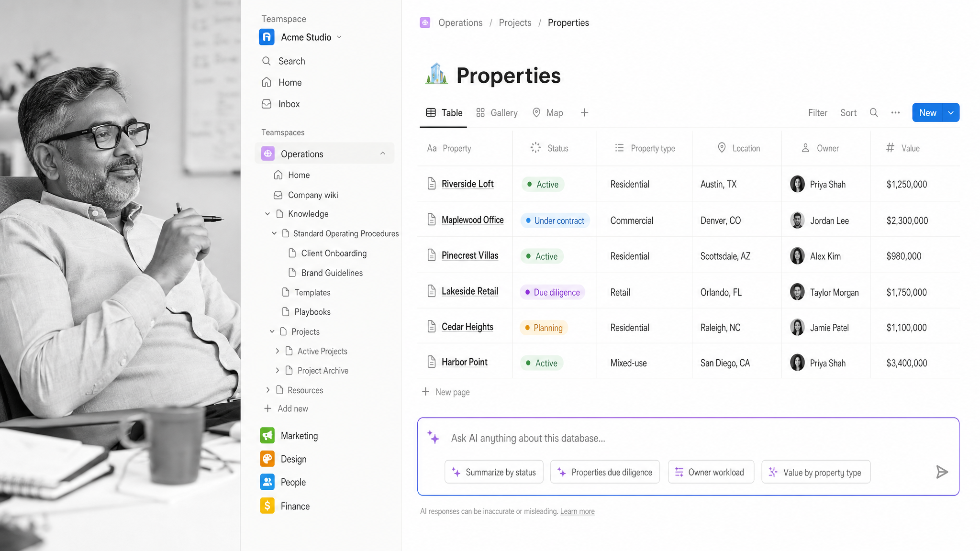The width and height of the screenshot is (980, 551).
Task: Click New page below the table
Action: pos(446,392)
